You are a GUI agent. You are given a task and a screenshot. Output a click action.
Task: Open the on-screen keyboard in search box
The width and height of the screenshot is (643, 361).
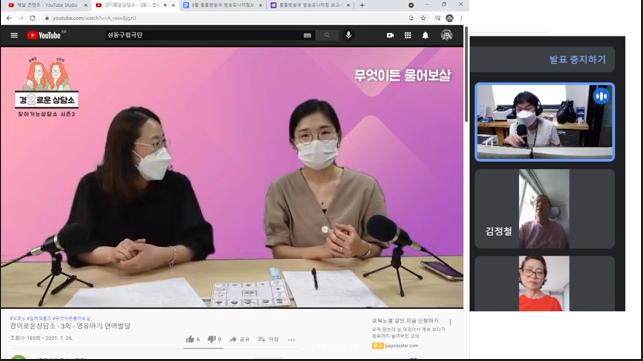tap(307, 35)
